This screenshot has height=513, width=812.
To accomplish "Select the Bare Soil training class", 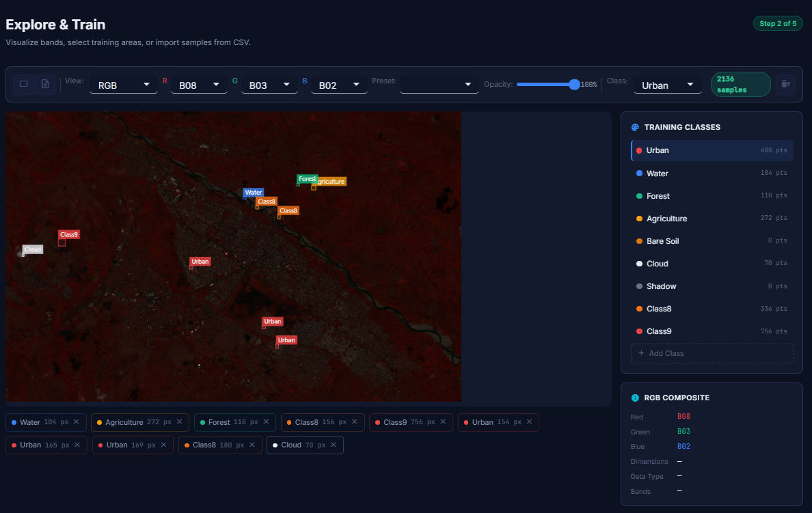I will [712, 240].
